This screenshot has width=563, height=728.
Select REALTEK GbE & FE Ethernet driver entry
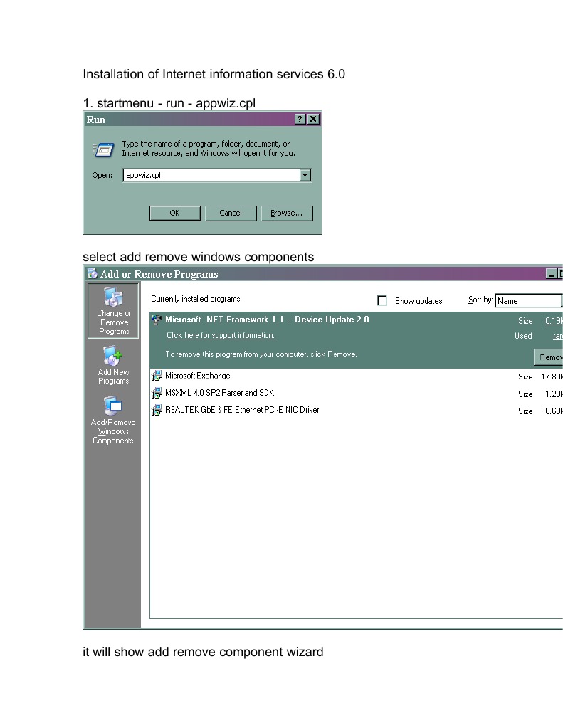(x=357, y=411)
